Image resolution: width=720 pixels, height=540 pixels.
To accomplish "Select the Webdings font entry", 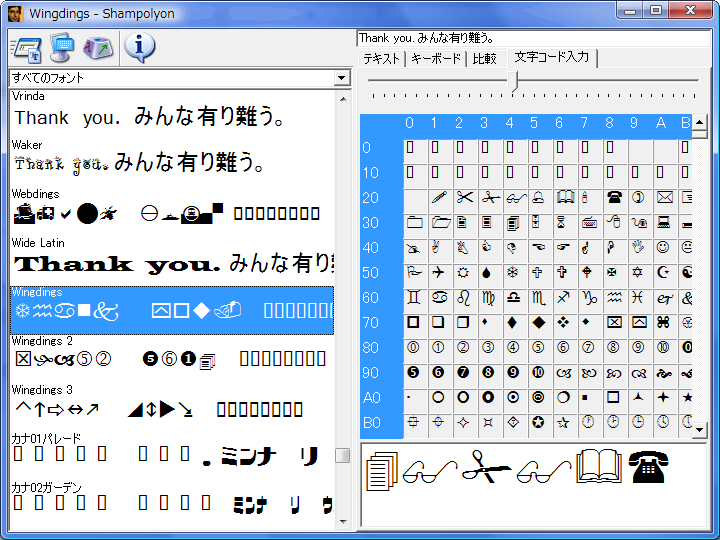I will [172, 211].
